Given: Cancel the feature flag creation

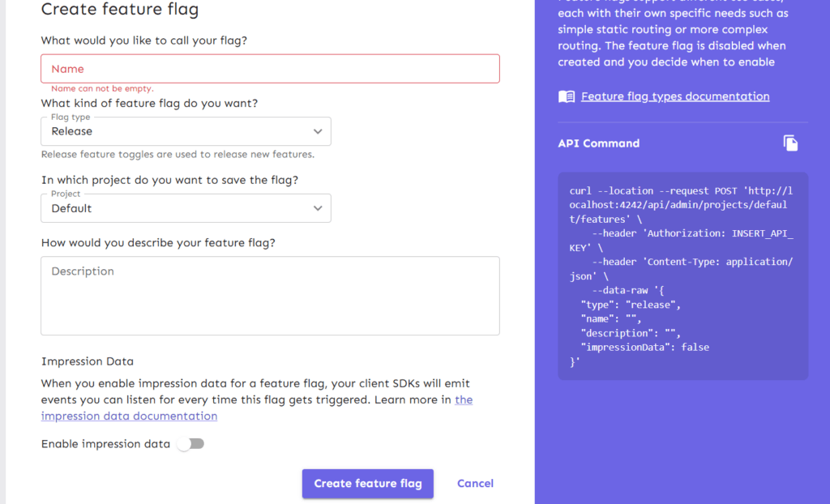Looking at the screenshot, I should [x=475, y=484].
